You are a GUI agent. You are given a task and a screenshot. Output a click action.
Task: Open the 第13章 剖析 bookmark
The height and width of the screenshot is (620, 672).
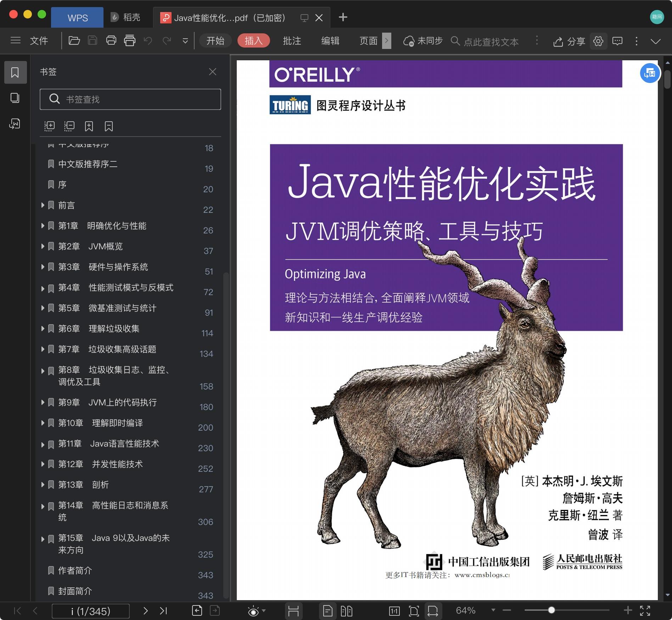click(x=83, y=485)
